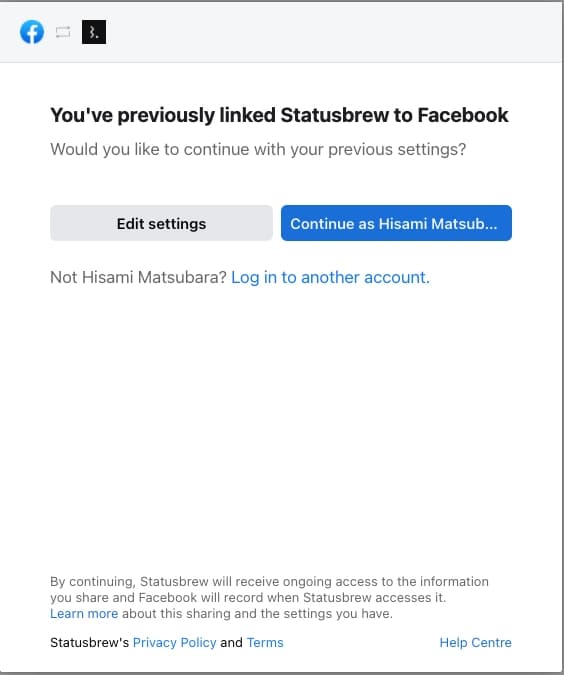Click the black Statusbrew app icon
The width and height of the screenshot is (564, 675).
94,32
